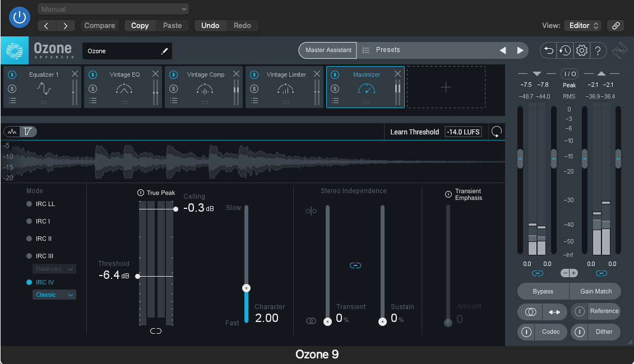Image resolution: width=634 pixels, height=364 pixels.
Task: Toggle Maximizer module power
Action: (x=335, y=74)
